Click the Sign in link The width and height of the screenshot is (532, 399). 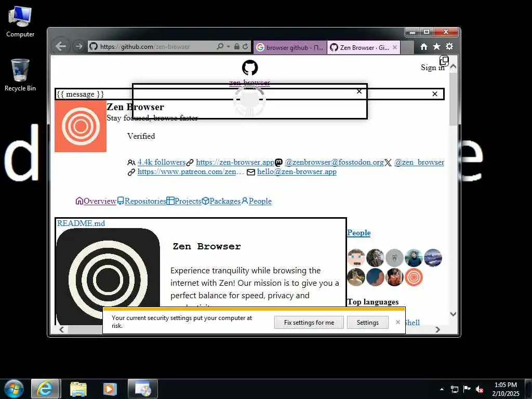433,68
